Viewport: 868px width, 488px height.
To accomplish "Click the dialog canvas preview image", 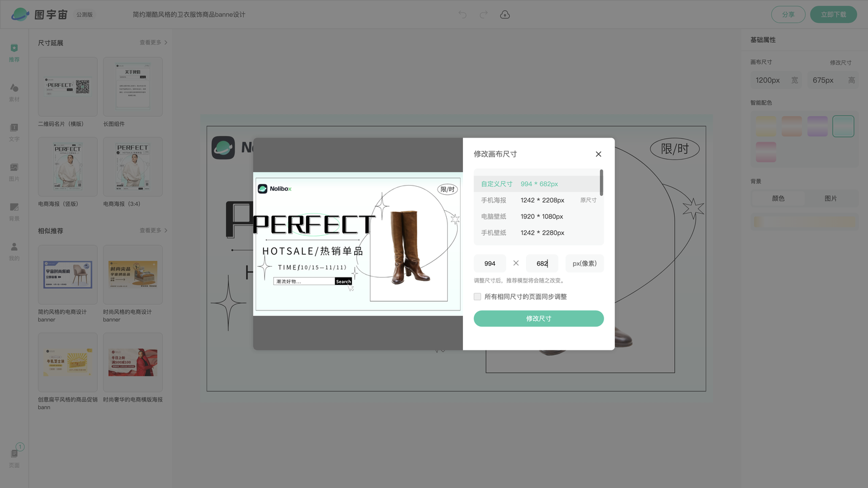I will 358,243.
